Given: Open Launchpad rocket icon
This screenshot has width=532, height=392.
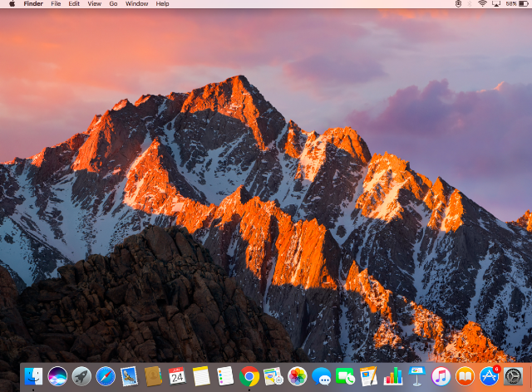Looking at the screenshot, I should (81, 376).
